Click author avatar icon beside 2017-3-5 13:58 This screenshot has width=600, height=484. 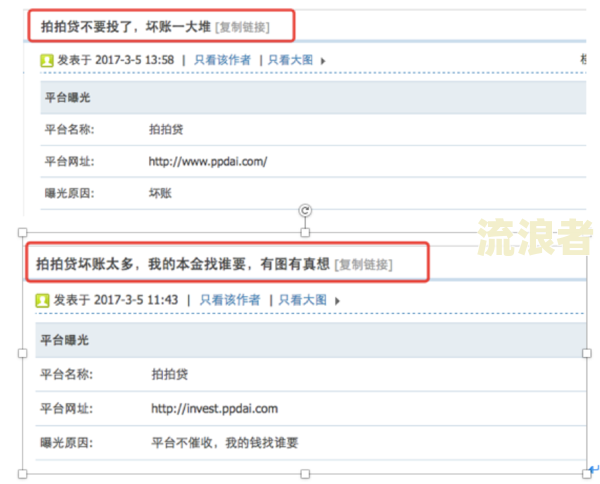tap(47, 60)
